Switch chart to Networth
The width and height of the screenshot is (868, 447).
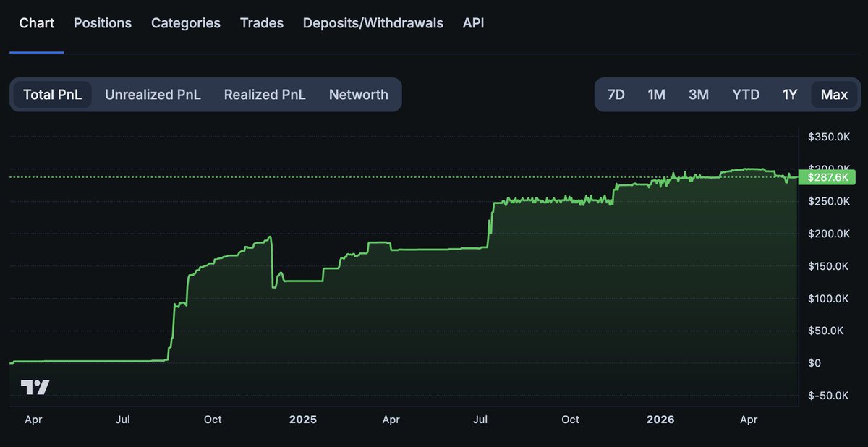[359, 95]
